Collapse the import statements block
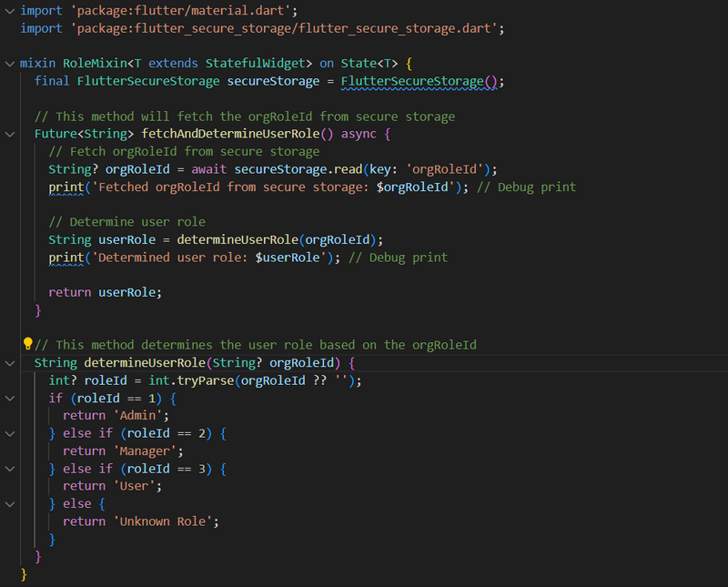The height and width of the screenshot is (587, 728). (x=9, y=11)
